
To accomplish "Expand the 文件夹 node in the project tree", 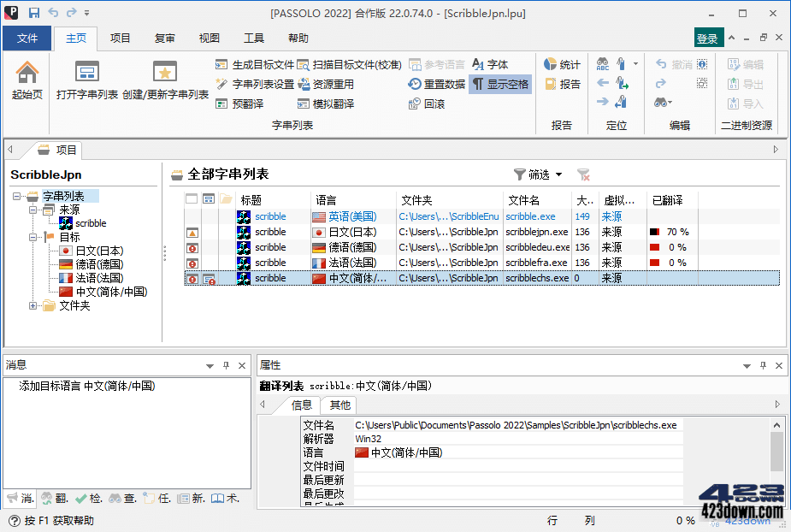I will [x=32, y=306].
